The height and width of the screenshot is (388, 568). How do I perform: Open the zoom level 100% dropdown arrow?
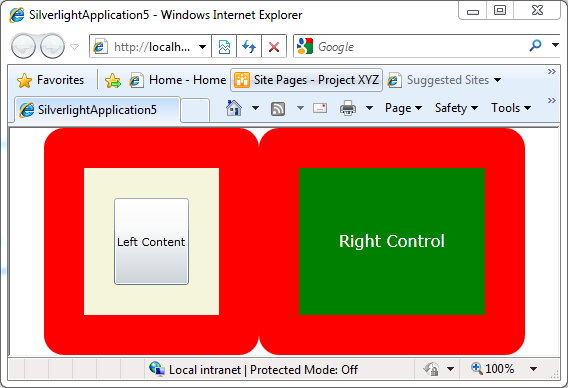(x=533, y=369)
